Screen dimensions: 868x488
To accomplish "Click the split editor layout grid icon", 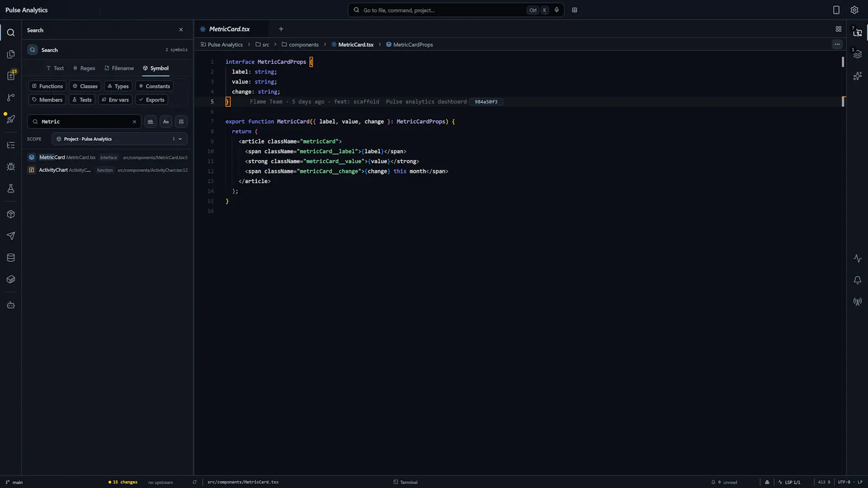I will coord(839,29).
